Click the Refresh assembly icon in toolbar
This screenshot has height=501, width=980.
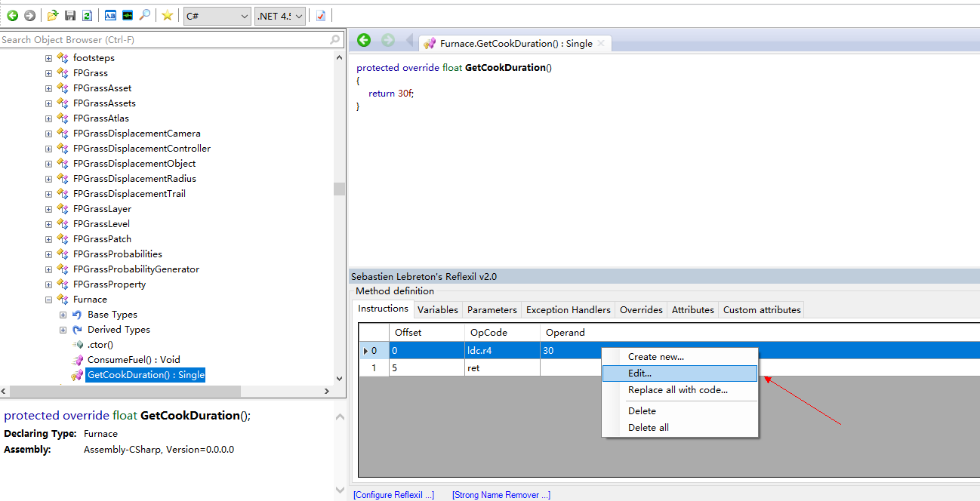[87, 15]
